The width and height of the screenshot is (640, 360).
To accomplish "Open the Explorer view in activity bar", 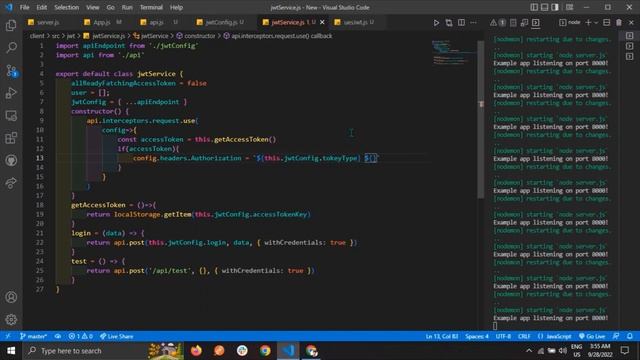I will [x=11, y=25].
